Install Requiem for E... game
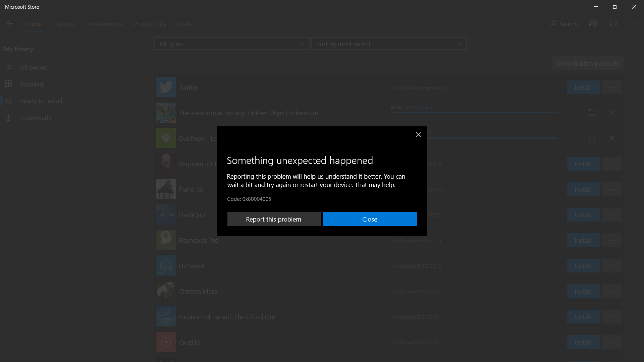The height and width of the screenshot is (362, 644). coord(583,164)
